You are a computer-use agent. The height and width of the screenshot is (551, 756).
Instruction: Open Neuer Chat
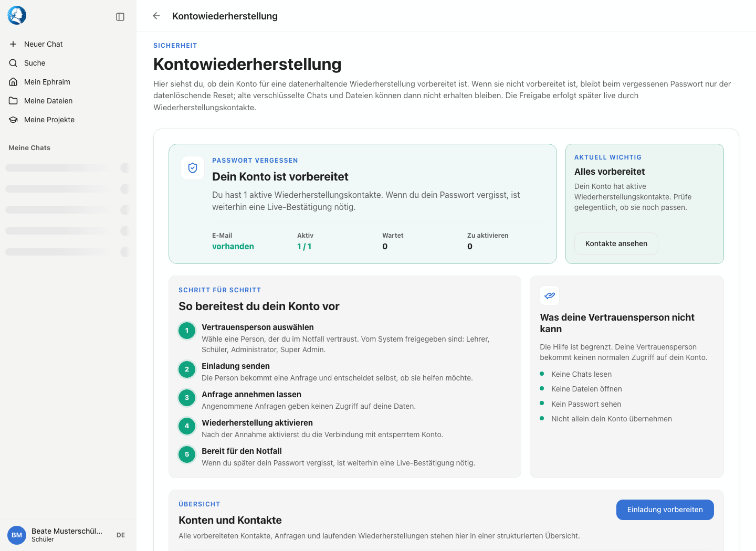pos(68,44)
